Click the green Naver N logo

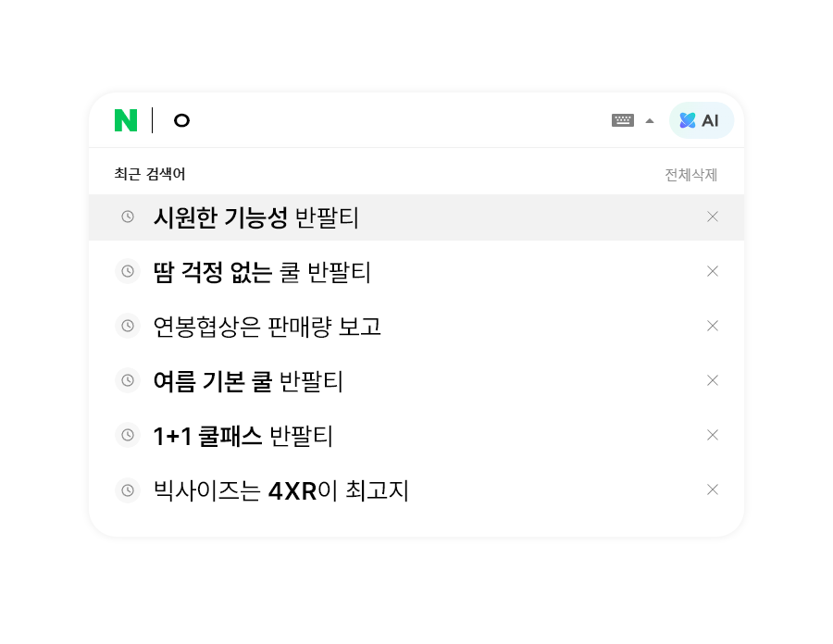pyautogui.click(x=126, y=120)
